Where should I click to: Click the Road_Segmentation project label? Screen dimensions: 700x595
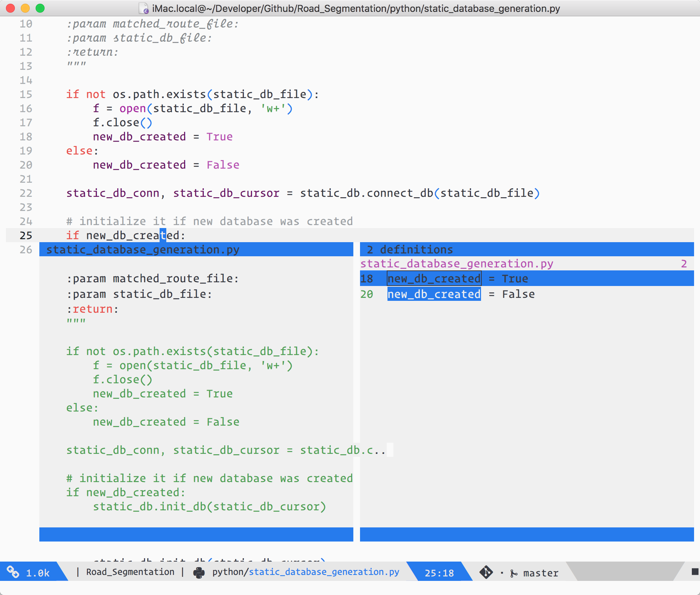(131, 572)
